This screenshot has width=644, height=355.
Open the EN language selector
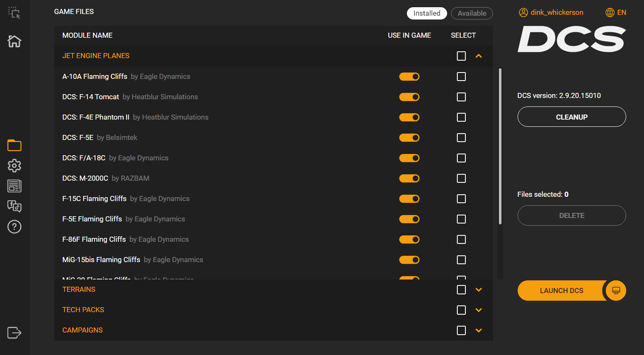[616, 12]
